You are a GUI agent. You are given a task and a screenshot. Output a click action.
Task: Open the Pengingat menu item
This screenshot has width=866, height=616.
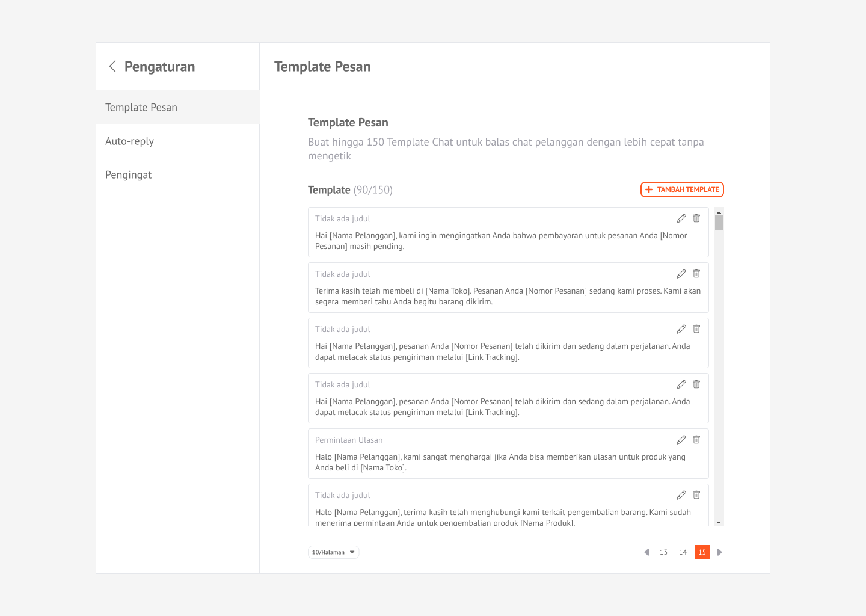tap(129, 175)
